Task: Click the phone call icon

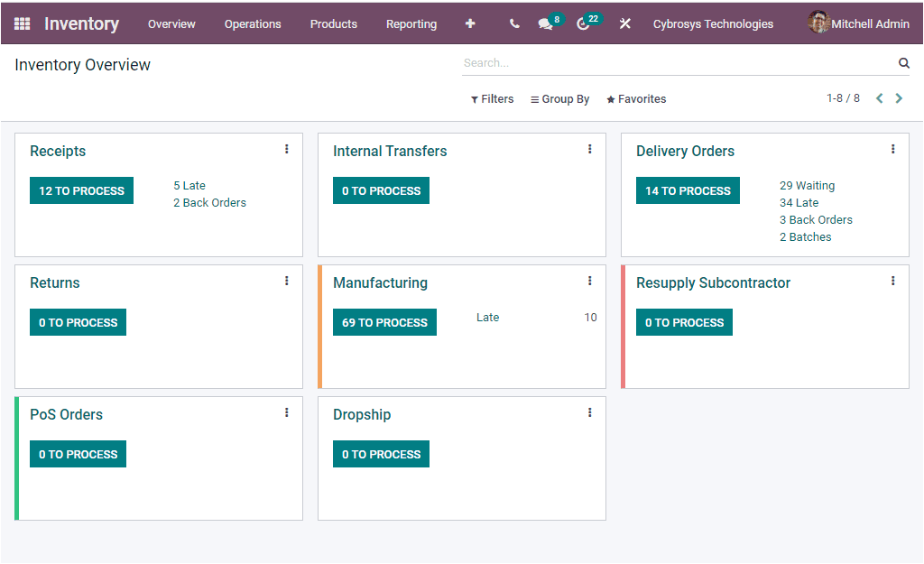Action: coord(513,23)
